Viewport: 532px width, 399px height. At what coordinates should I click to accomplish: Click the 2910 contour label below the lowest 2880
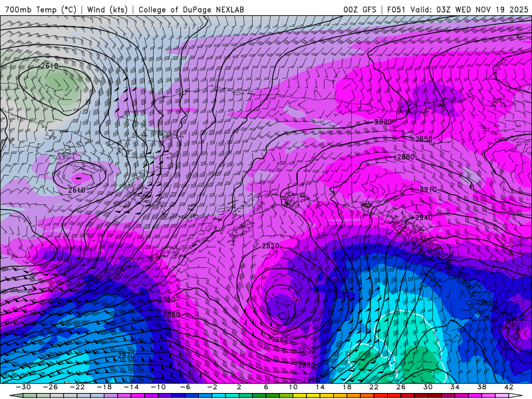coord(311,379)
